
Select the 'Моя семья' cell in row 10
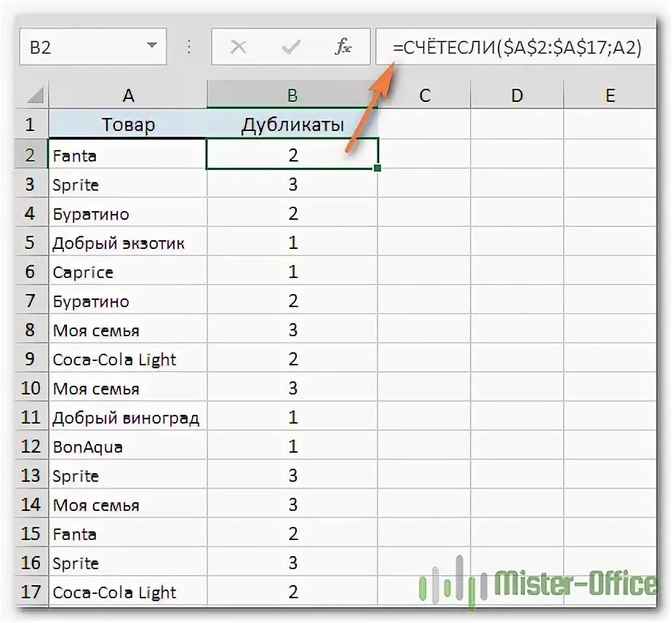point(128,387)
